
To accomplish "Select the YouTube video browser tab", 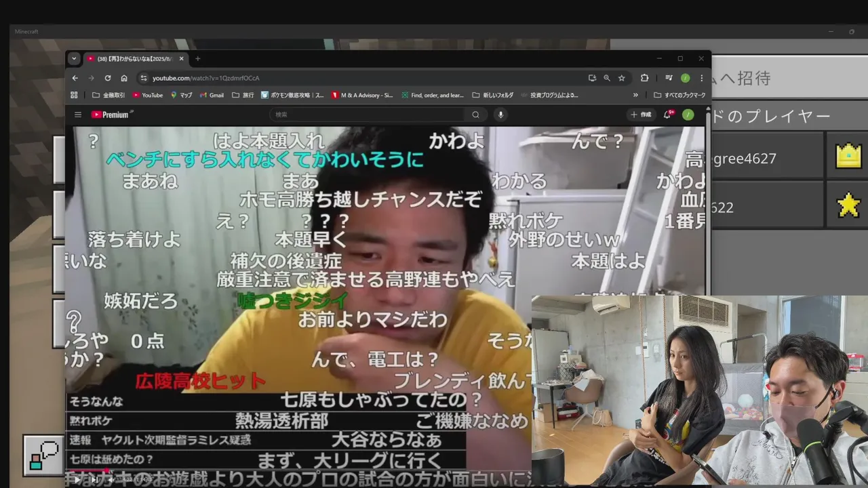I will (x=136, y=59).
